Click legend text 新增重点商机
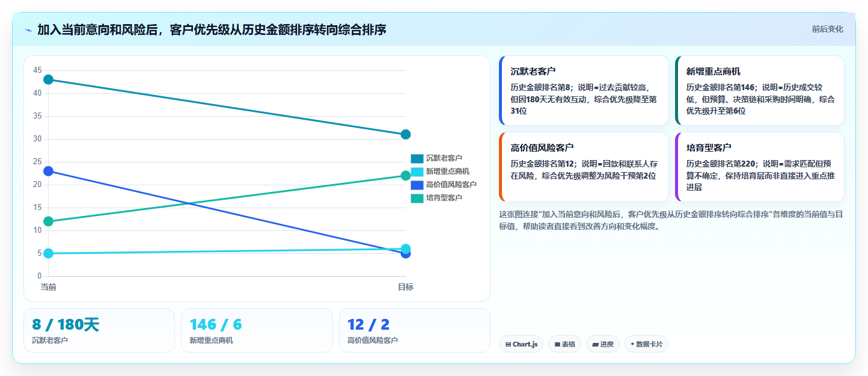This screenshot has height=376, width=868. [448, 171]
